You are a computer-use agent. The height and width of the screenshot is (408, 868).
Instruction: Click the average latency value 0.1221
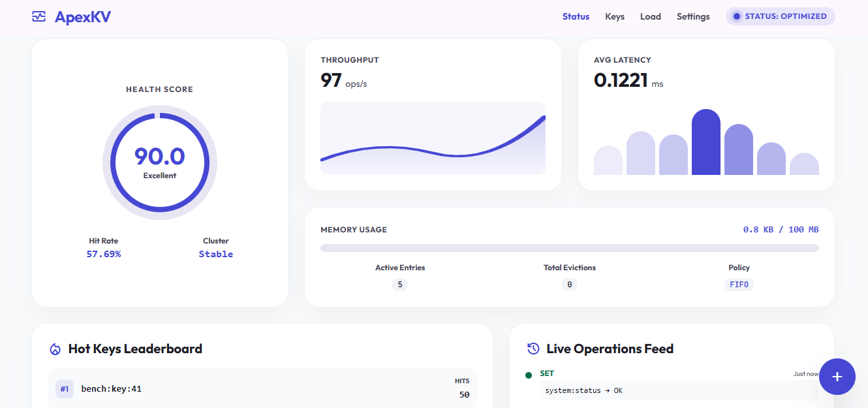(621, 80)
